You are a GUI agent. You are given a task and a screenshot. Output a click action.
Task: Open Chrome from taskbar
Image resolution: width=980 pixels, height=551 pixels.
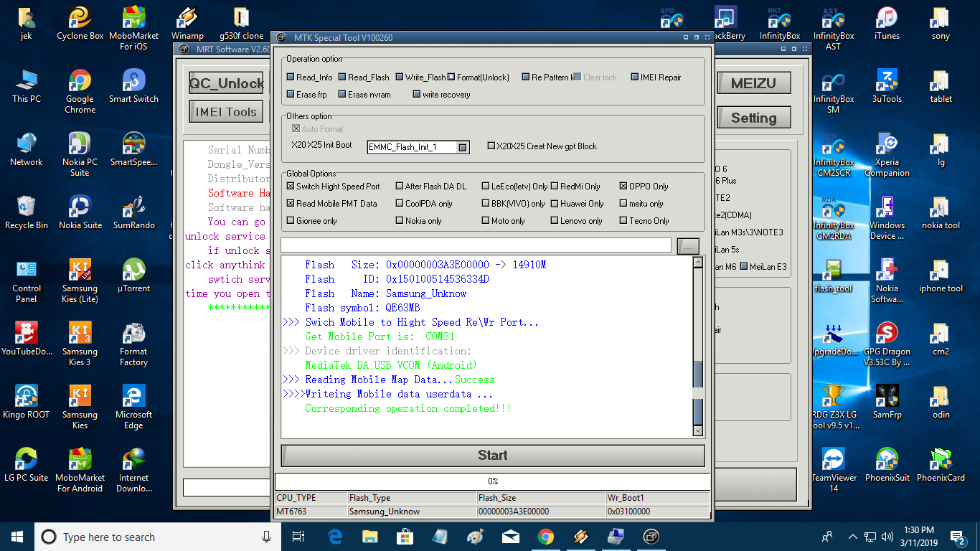(x=546, y=537)
